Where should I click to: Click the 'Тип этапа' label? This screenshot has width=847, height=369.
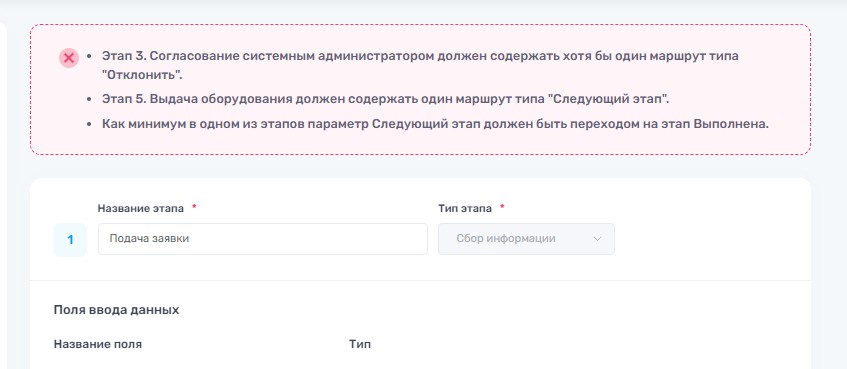coord(465,208)
